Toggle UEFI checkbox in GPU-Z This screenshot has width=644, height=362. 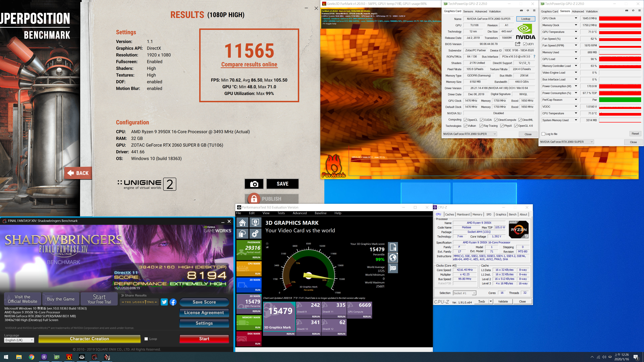(525, 44)
